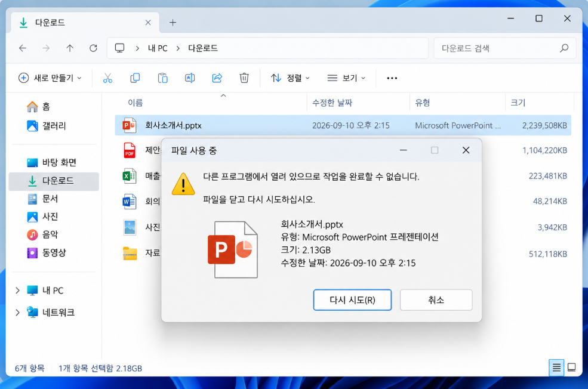
Task: Click chevron between 내 PC and 다운로드
Action: [178, 48]
